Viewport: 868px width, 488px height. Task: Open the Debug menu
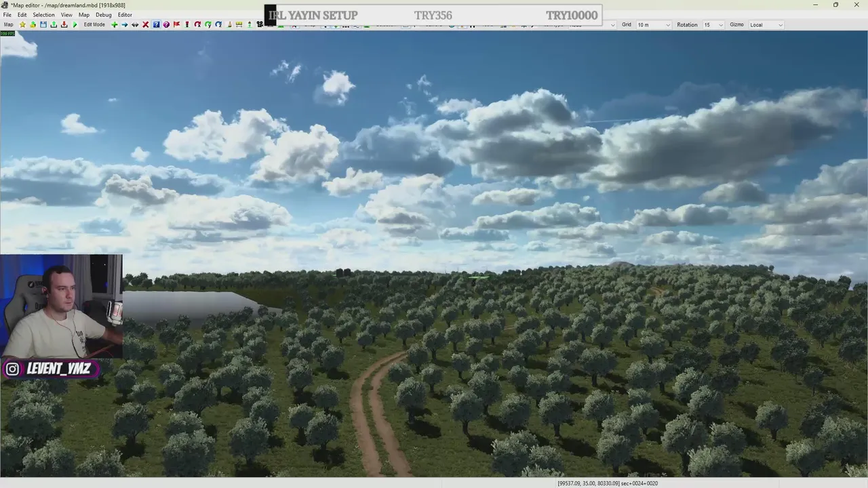point(104,15)
